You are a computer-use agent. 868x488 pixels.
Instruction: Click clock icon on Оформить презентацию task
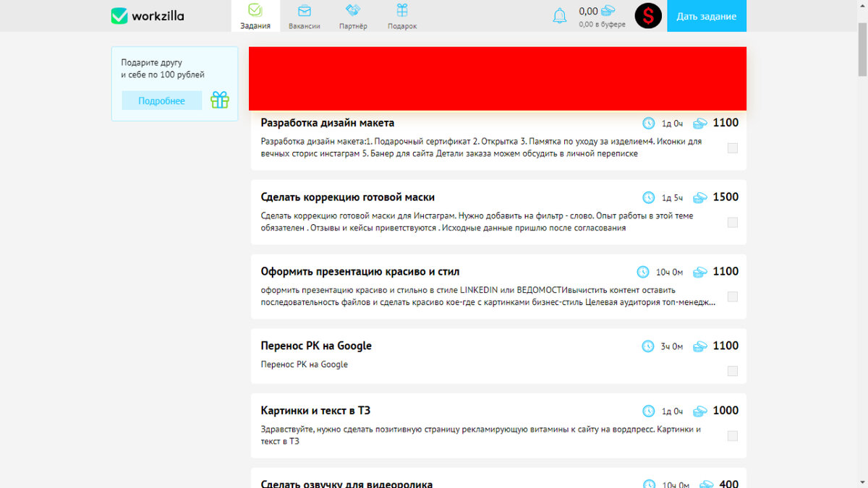[643, 272]
